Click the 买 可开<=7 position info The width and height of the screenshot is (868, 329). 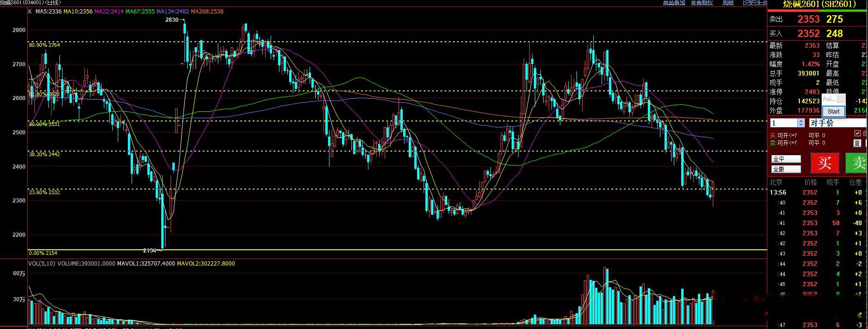pyautogui.click(x=784, y=136)
